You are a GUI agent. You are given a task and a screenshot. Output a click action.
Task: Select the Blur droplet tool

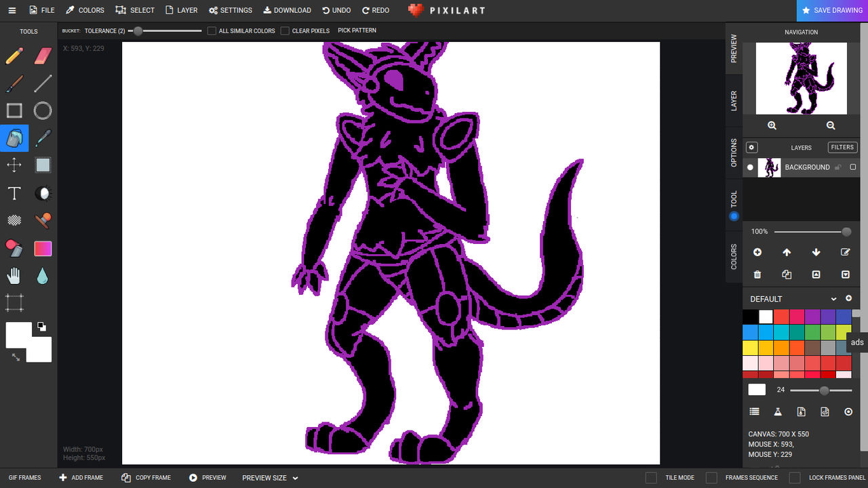(43, 276)
